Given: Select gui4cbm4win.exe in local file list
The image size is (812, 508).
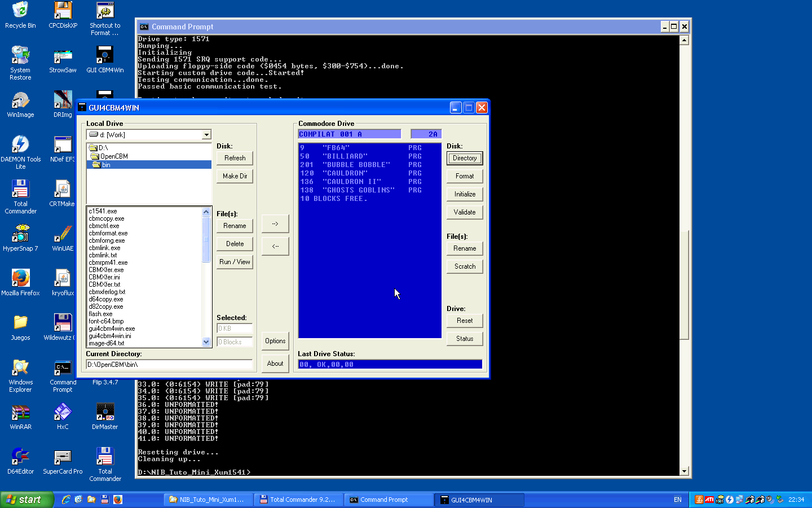Looking at the screenshot, I should [112, 329].
